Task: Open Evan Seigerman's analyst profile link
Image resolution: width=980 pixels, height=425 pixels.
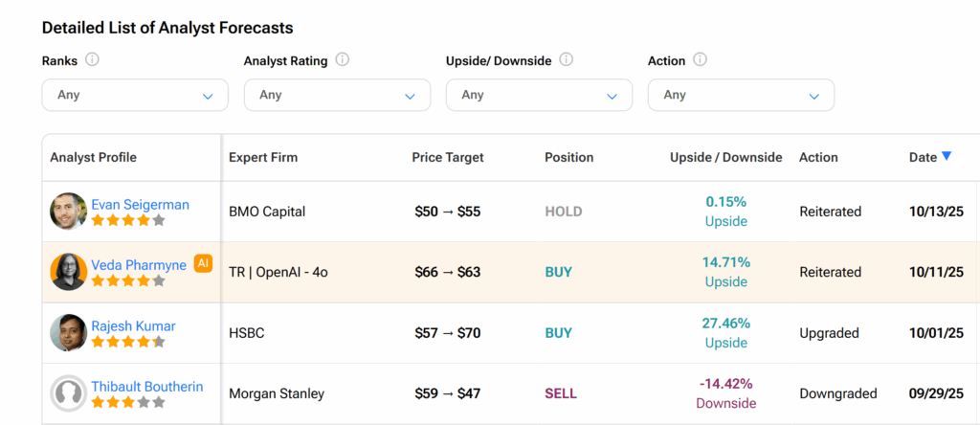Action: coord(140,204)
